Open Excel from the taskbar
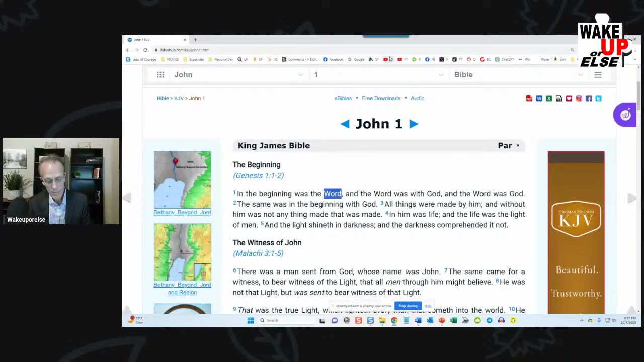The image size is (644, 362). point(453,320)
